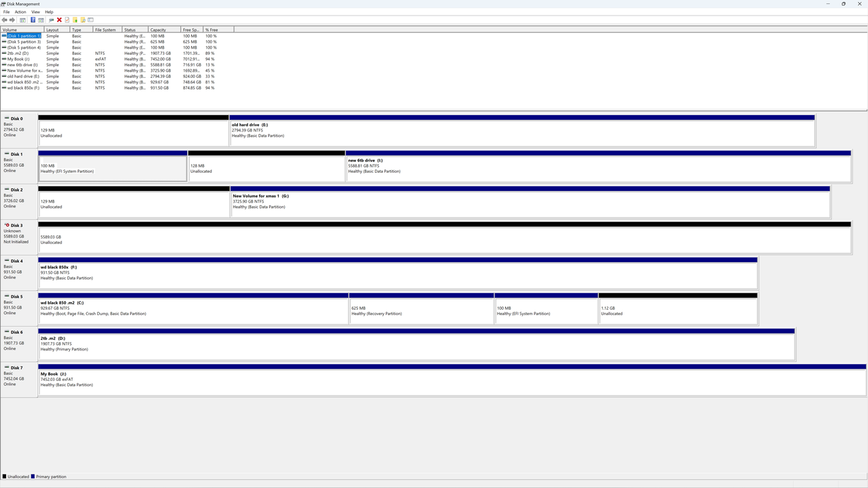868x488 pixels.
Task: Sort list by % Free column header
Action: pyautogui.click(x=218, y=30)
